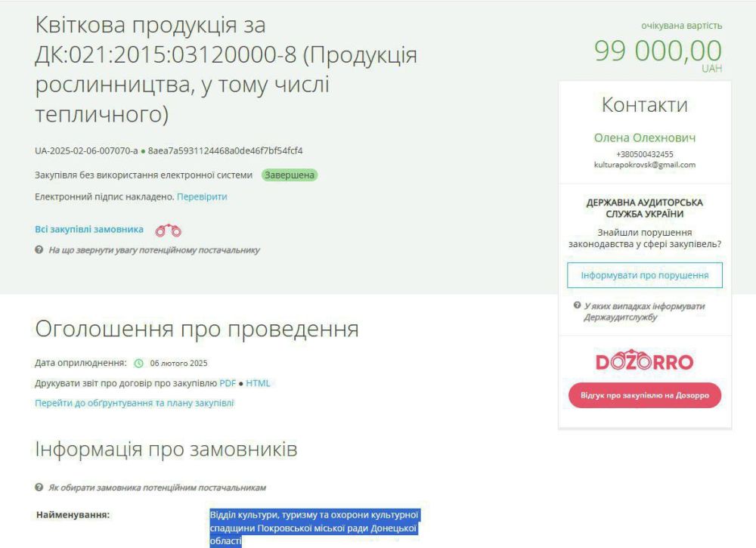Click the green clock icon near publication date
The image size is (756, 548).
tap(138, 363)
